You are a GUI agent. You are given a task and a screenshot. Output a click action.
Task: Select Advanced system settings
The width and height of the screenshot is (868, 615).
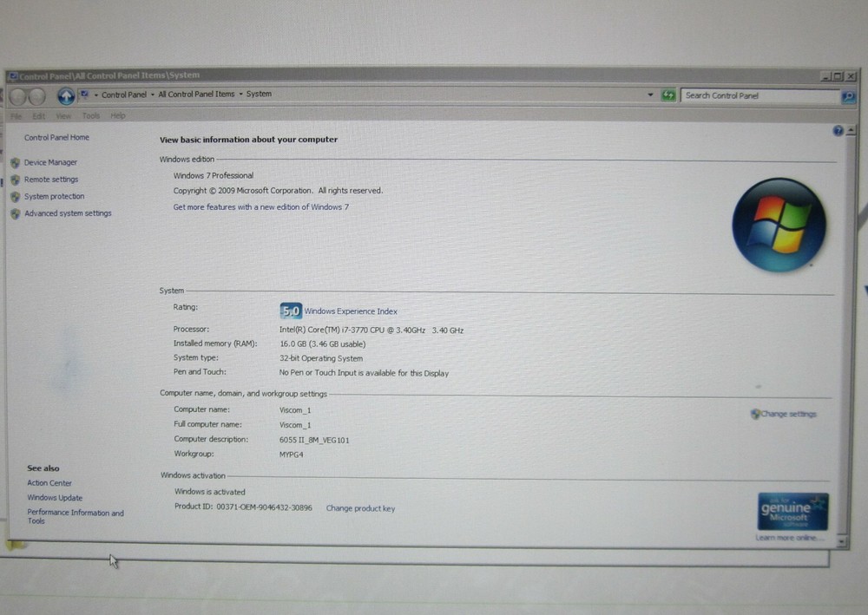67,213
